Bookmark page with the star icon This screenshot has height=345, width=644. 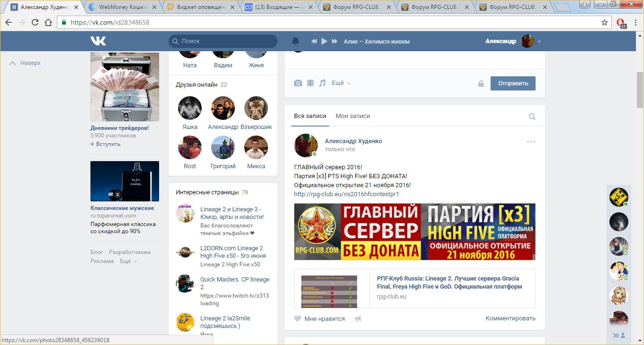(605, 22)
